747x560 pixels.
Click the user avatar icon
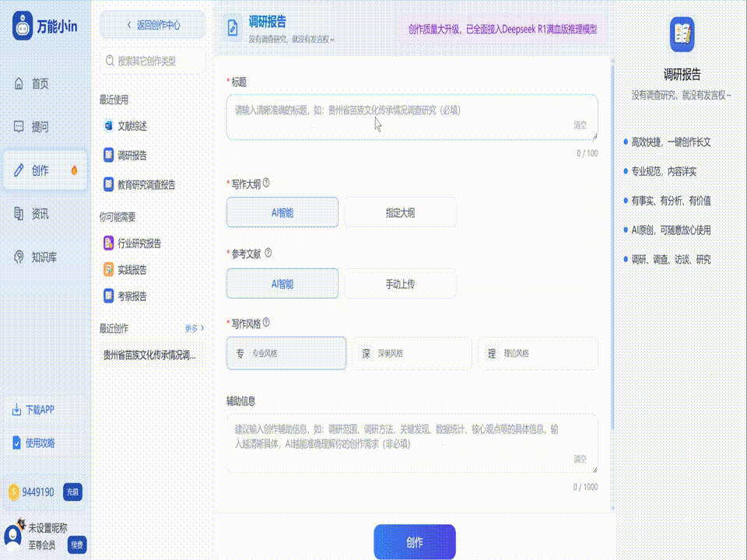[13, 536]
